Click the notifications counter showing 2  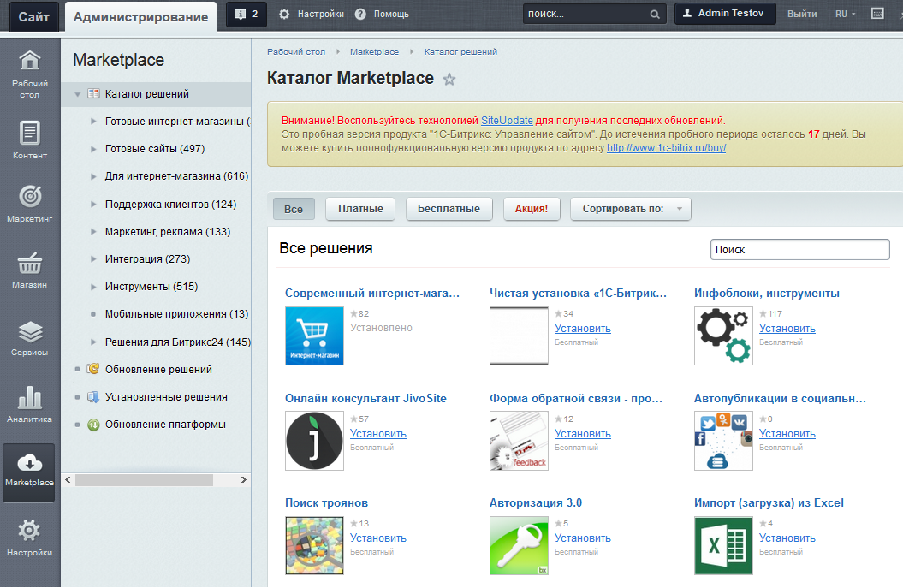tap(247, 14)
